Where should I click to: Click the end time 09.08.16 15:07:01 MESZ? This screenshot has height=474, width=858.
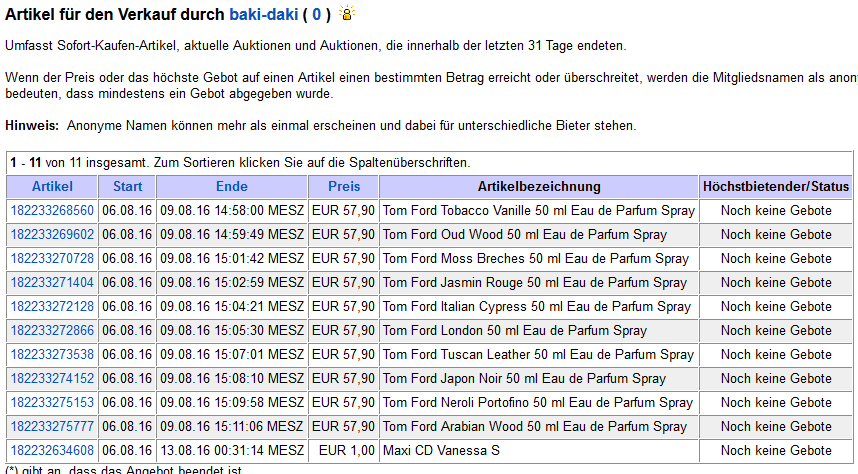(x=232, y=355)
